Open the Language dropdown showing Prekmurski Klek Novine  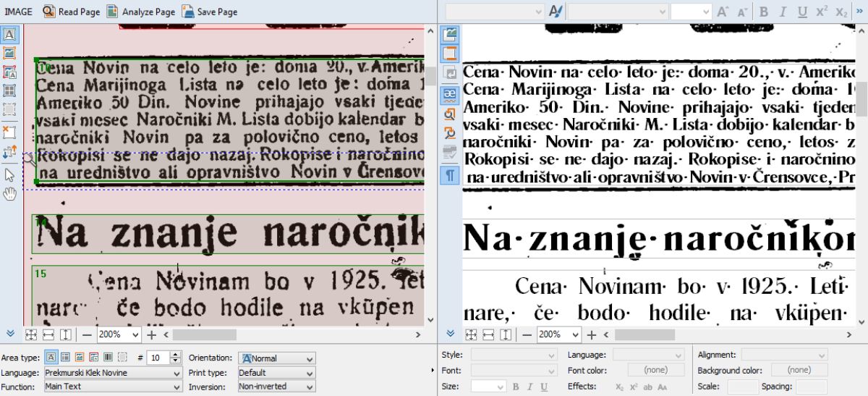tap(112, 373)
